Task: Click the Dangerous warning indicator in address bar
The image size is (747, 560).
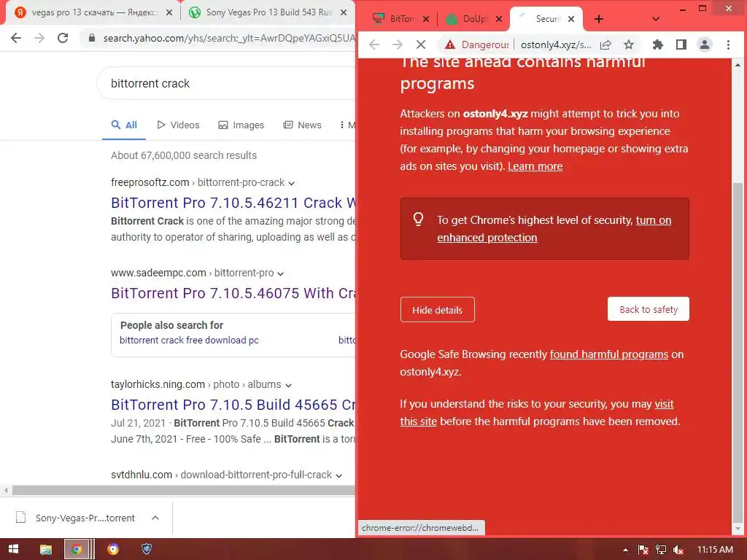Action: point(476,44)
